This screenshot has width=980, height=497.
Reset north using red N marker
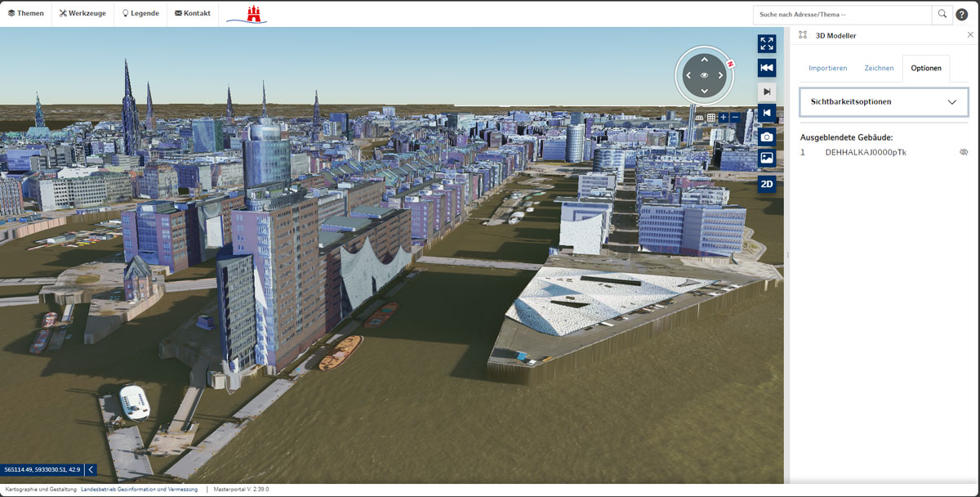(731, 63)
